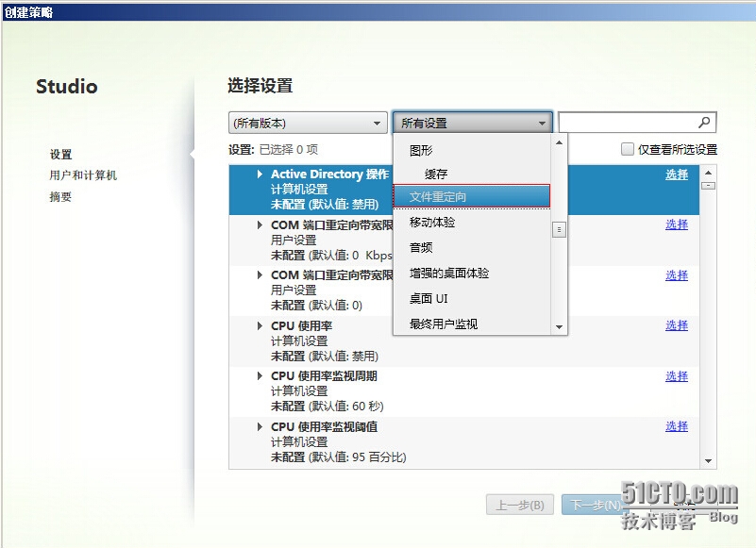Collapse the 所有设置 category dropdown
Viewport: 756px width, 548px height.
473,123
